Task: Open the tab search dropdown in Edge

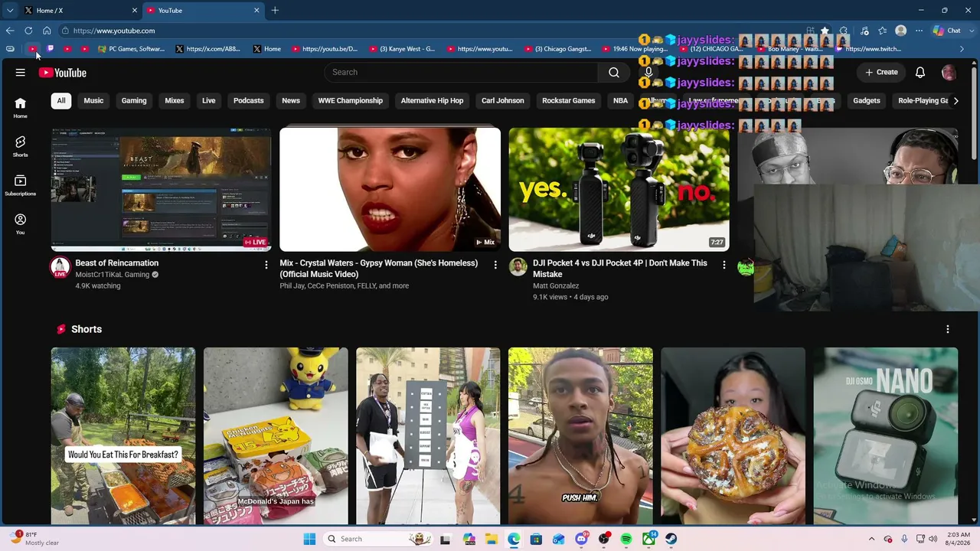Action: pos(10,11)
